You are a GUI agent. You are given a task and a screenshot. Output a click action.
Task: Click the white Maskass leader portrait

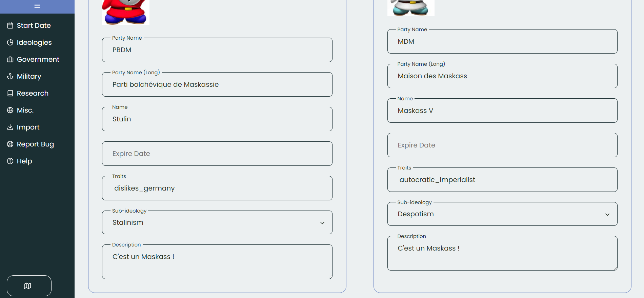(410, 8)
